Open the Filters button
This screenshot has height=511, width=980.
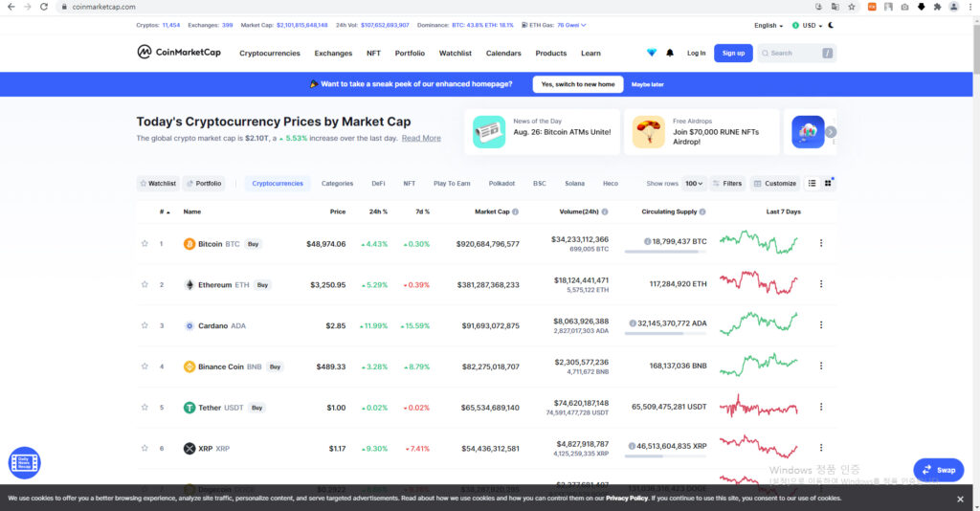pos(727,184)
